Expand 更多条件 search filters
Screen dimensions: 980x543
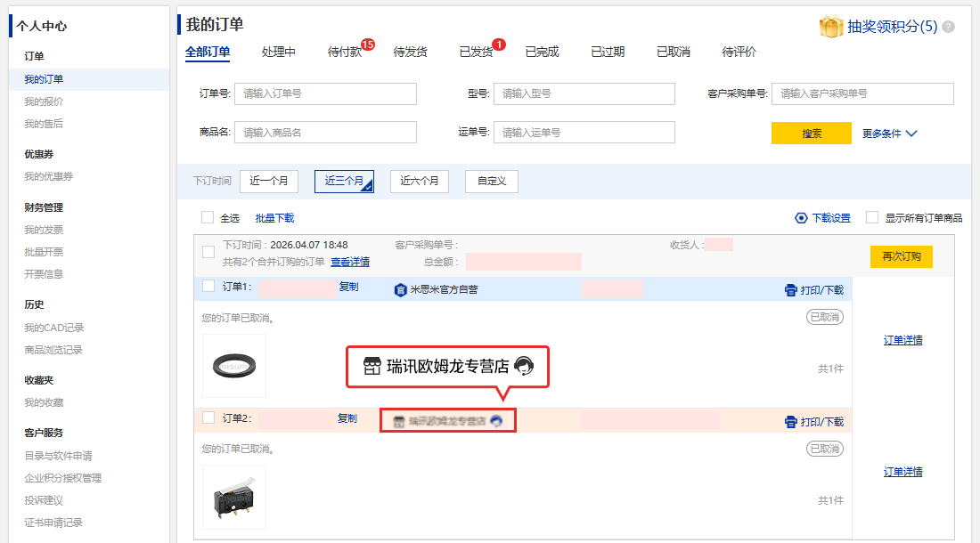coord(889,134)
